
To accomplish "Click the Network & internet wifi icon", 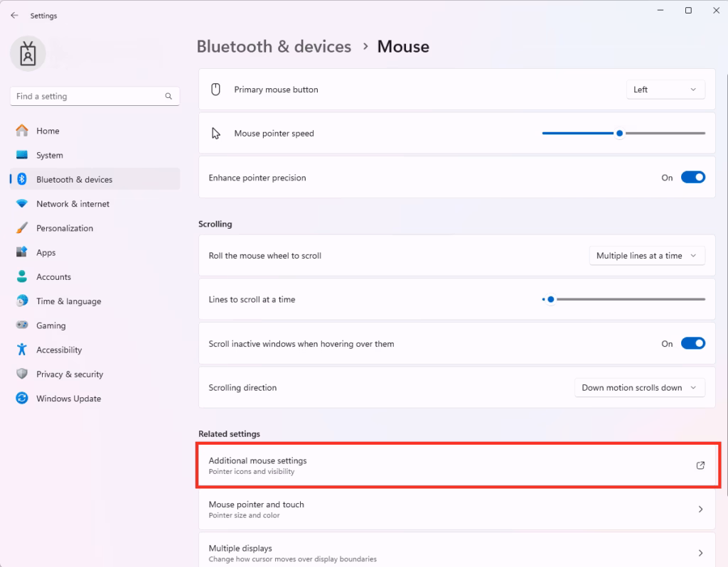I will 22,204.
